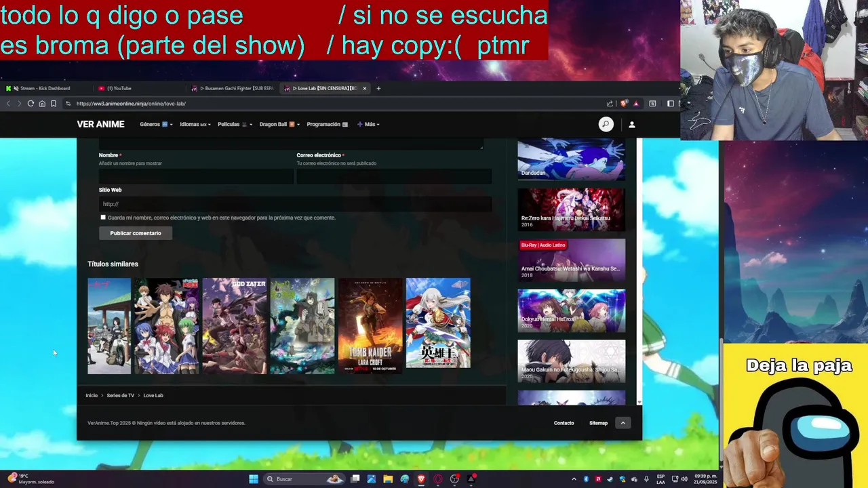
Task: Open the Windows Start menu
Action: click(x=254, y=479)
